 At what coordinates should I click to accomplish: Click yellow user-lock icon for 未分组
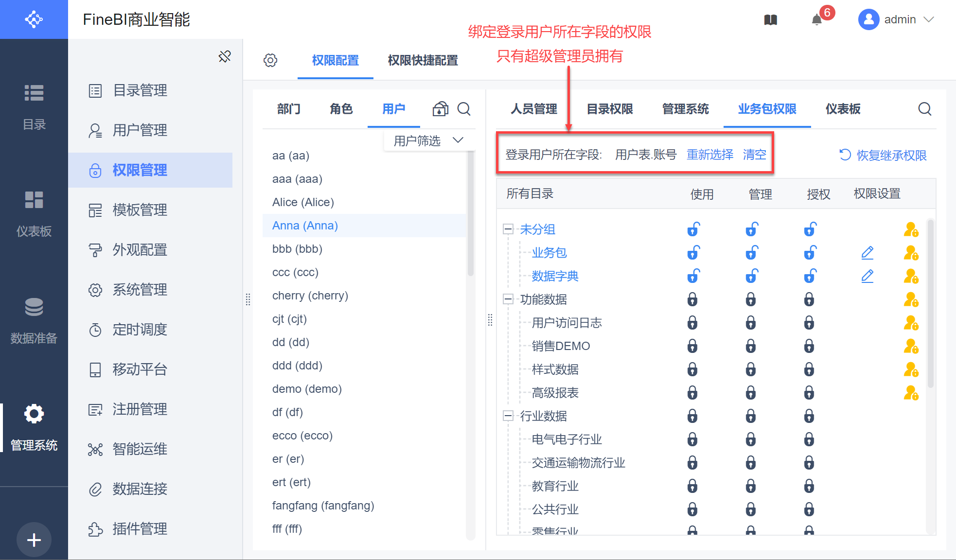(x=911, y=229)
